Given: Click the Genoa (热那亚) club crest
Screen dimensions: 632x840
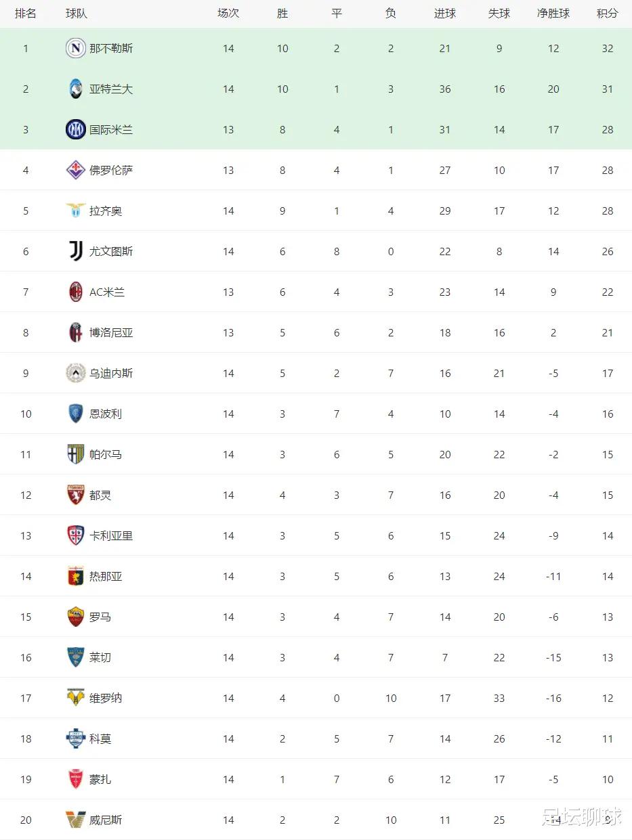Looking at the screenshot, I should [x=76, y=576].
